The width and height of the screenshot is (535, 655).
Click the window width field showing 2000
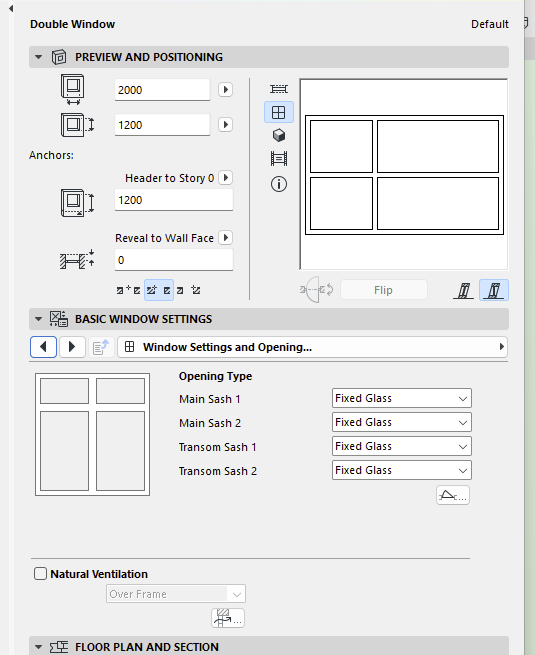point(162,89)
